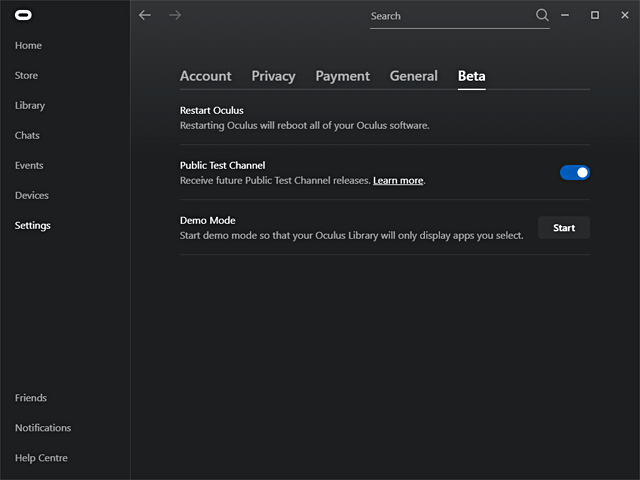Go to Home in the sidebar
This screenshot has height=480, width=640.
(x=28, y=45)
